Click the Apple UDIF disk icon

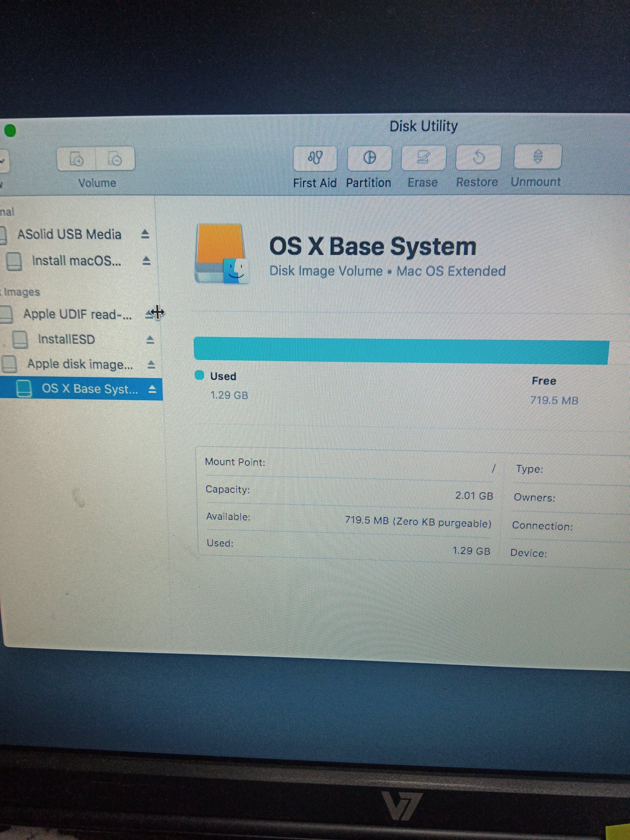coord(6,314)
